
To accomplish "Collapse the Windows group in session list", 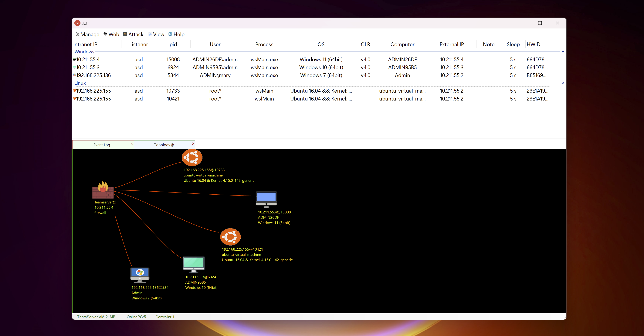I will pyautogui.click(x=563, y=52).
